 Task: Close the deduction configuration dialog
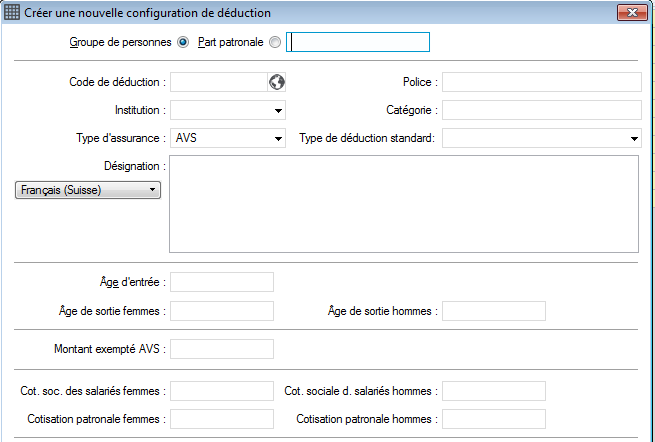(632, 13)
